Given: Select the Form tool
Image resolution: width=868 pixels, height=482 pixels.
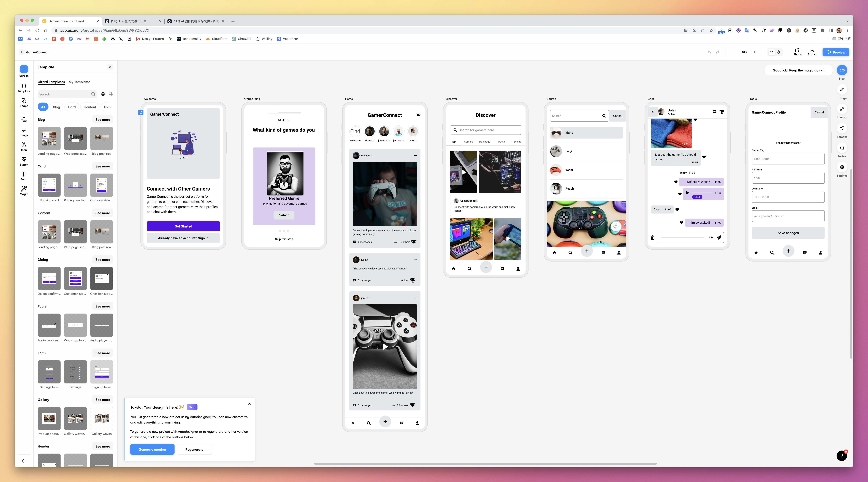Looking at the screenshot, I should click(x=24, y=176).
